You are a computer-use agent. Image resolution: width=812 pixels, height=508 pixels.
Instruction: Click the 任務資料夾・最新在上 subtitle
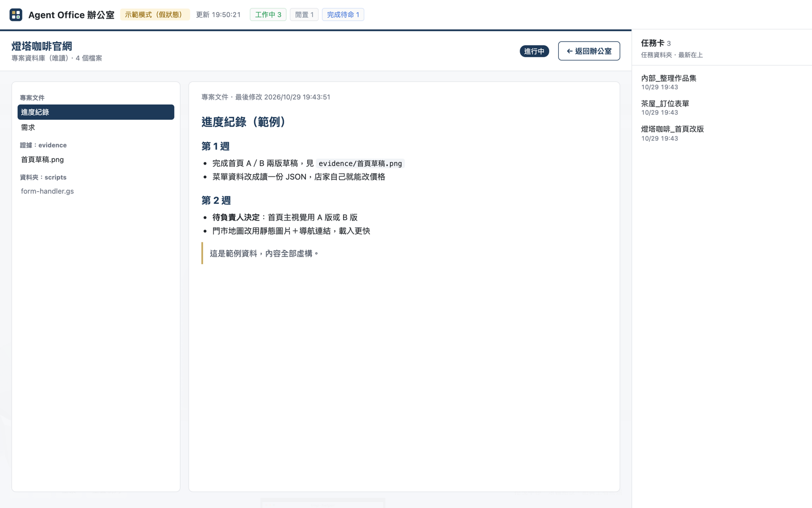(672, 55)
